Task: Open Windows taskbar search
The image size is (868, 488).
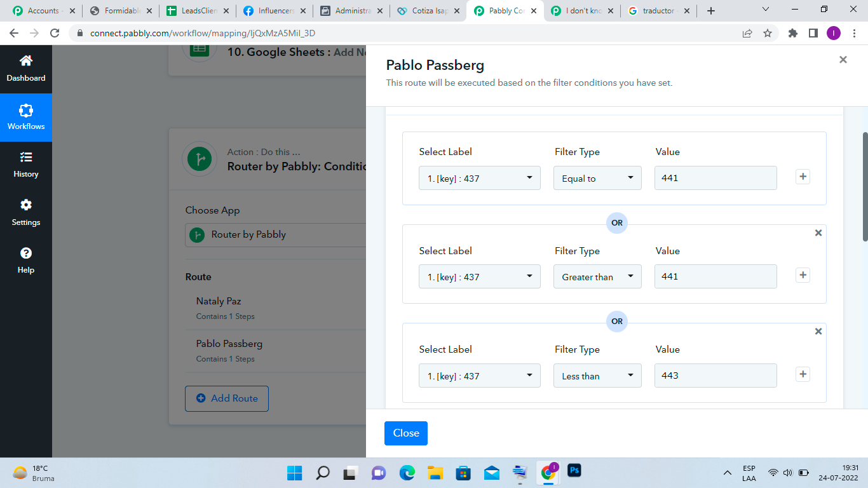Action: (323, 473)
